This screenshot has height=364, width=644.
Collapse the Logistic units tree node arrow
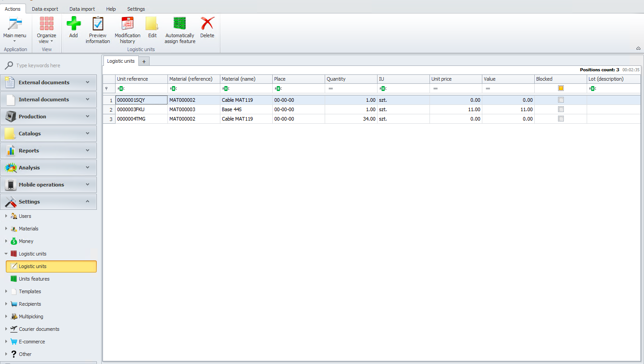6,254
